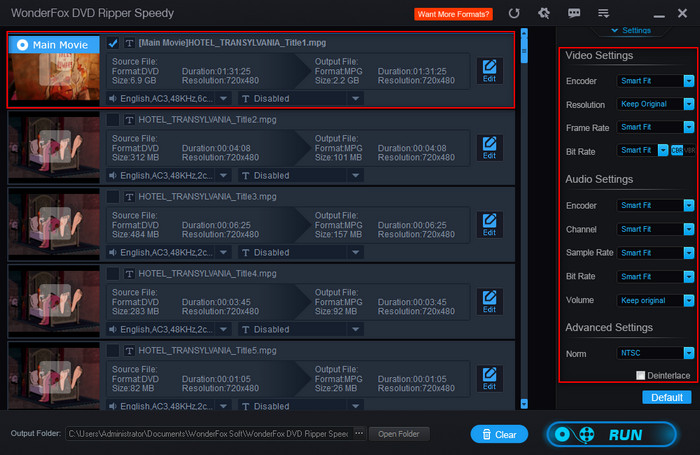Edit the HOTEL_TRANSYLVANIA_Title5 output
Screen dimensions: 700x455
(489, 379)
